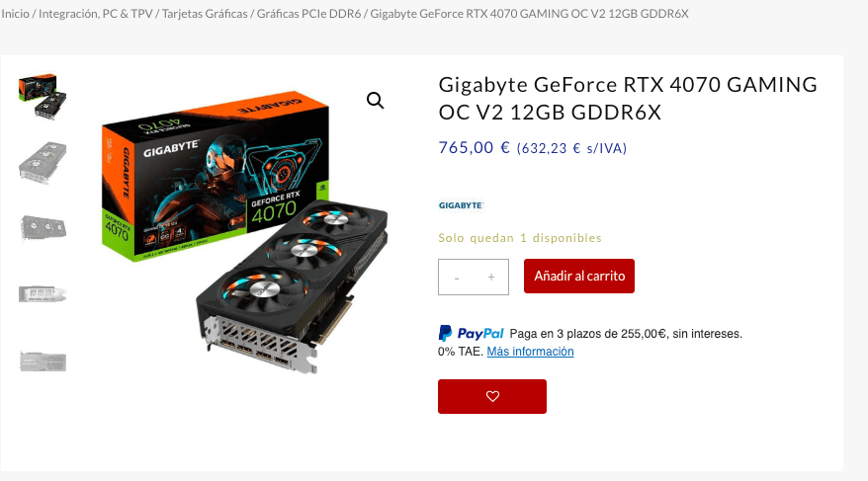Open Tarjetas Gráficas breadcrumb link
868x481 pixels.
point(205,14)
